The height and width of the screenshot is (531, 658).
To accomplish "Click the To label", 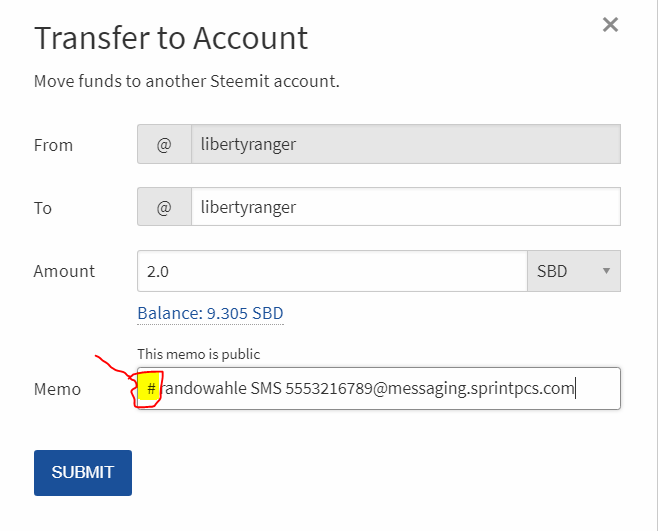I will pyautogui.click(x=43, y=208).
